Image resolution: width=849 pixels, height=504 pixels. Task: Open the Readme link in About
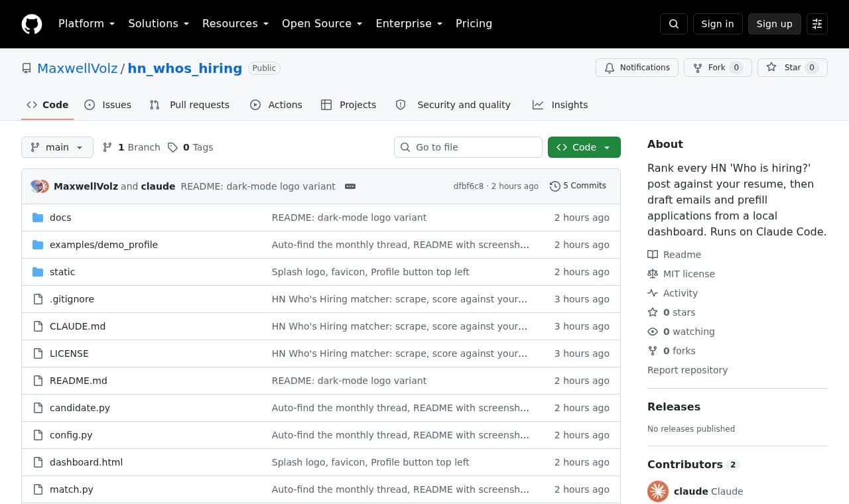pos(675,255)
